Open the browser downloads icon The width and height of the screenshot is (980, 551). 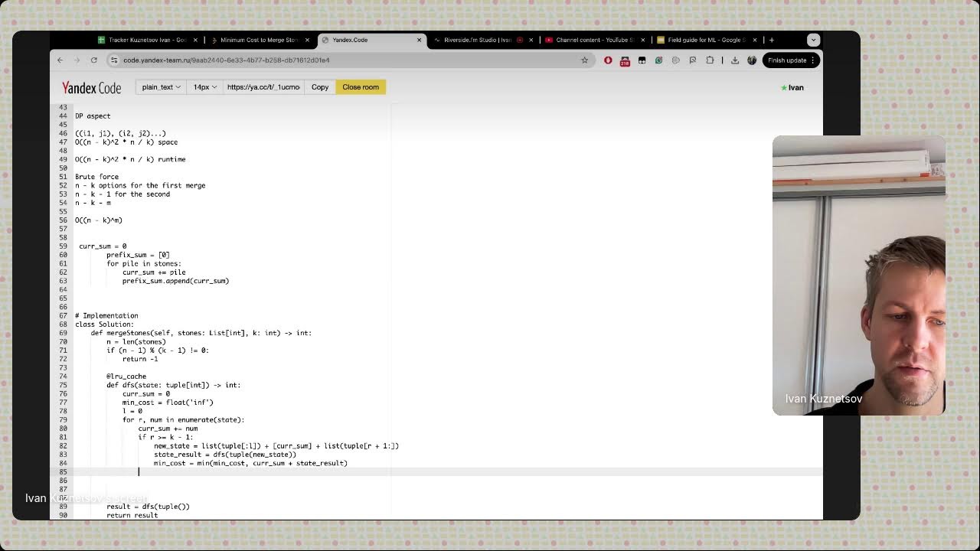[735, 60]
